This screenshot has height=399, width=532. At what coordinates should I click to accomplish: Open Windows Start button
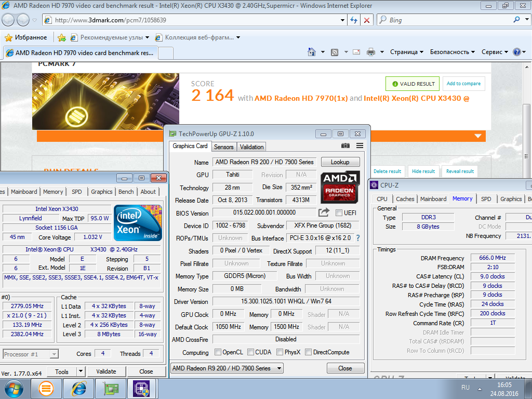[x=14, y=389]
